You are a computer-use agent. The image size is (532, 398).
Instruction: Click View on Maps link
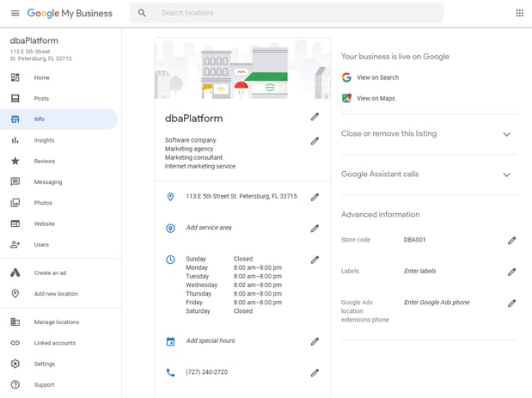(376, 98)
